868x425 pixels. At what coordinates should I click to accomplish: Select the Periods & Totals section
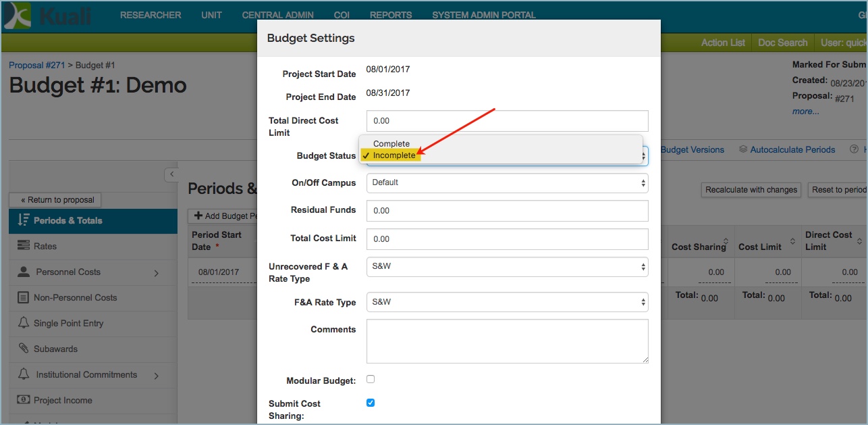pyautogui.click(x=93, y=220)
